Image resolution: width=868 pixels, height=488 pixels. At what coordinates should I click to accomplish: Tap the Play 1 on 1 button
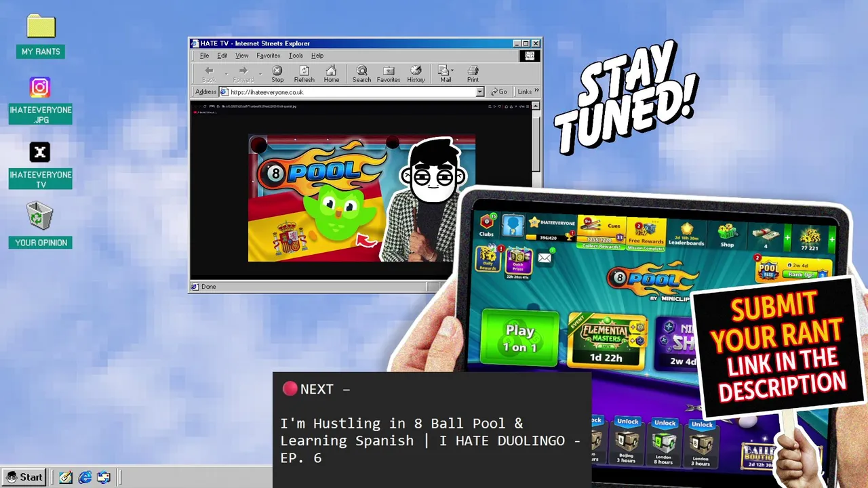pos(520,338)
